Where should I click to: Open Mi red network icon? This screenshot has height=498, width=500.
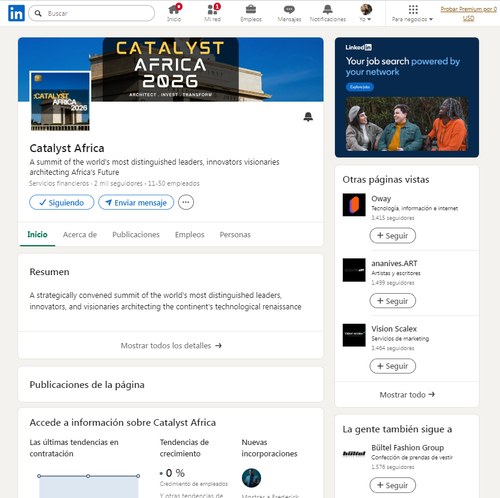point(213,13)
